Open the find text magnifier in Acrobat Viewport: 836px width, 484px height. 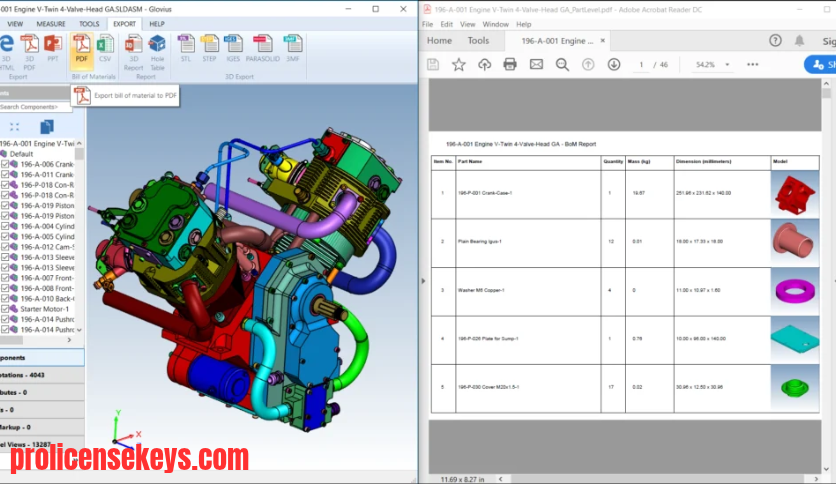(562, 64)
